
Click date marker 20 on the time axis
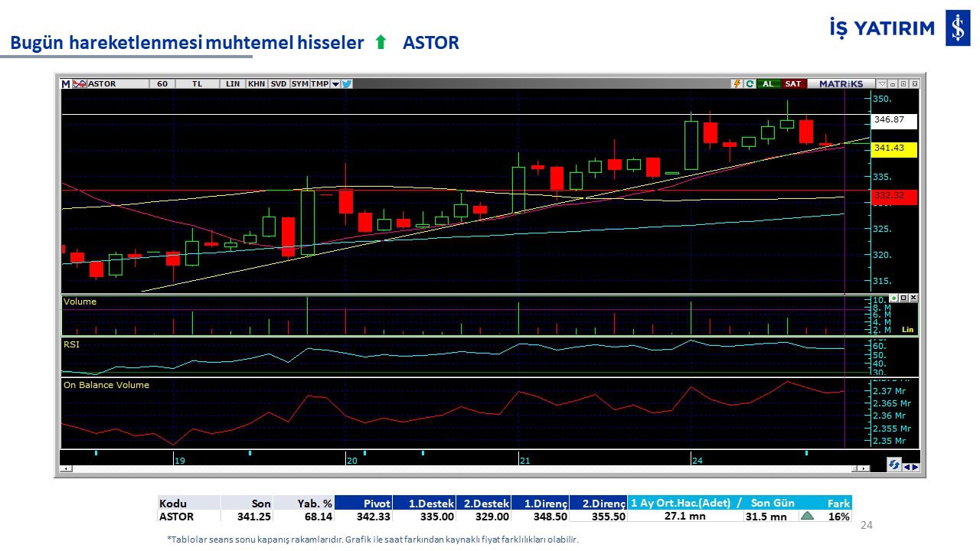click(351, 461)
